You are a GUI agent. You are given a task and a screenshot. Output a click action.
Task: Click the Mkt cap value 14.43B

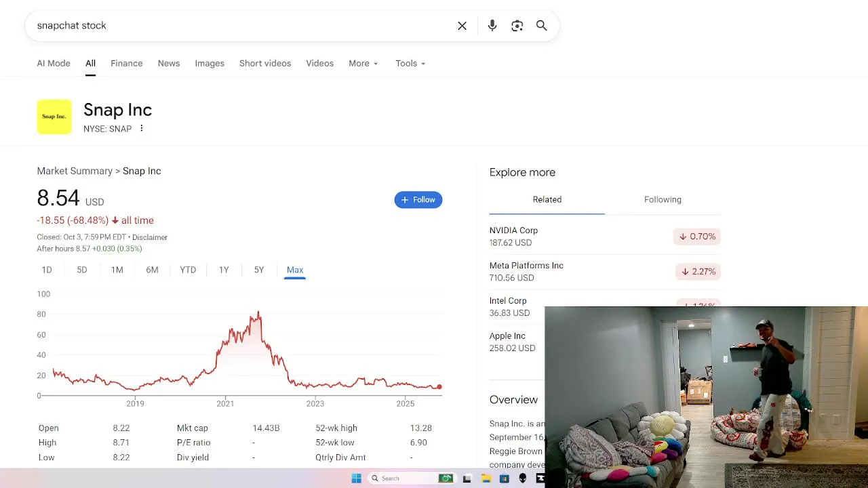266,428
